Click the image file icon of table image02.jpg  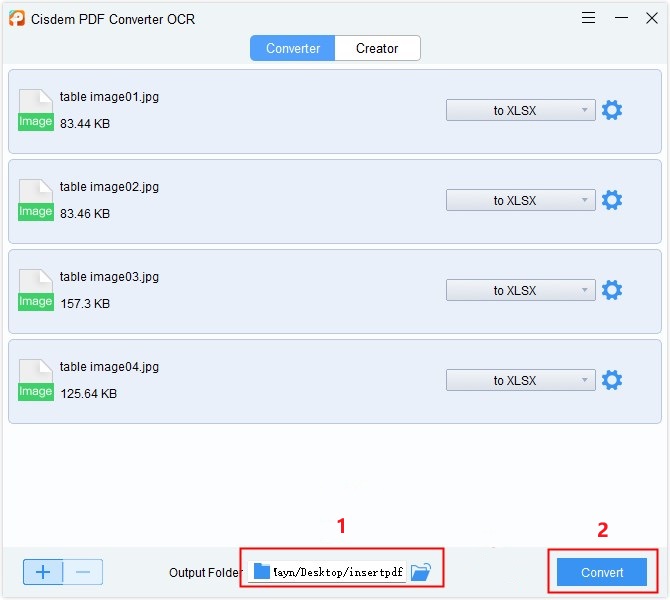pos(36,200)
